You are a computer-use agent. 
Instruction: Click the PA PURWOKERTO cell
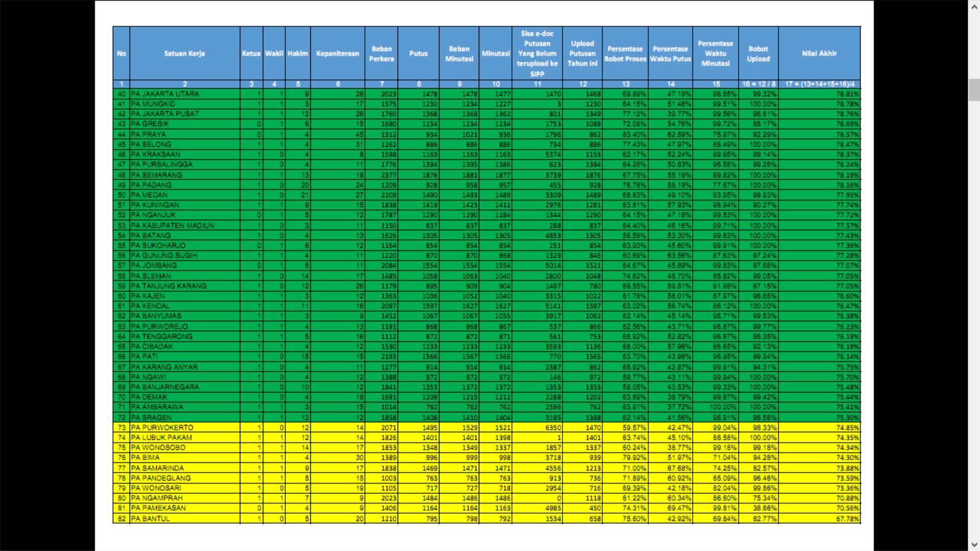click(162, 428)
